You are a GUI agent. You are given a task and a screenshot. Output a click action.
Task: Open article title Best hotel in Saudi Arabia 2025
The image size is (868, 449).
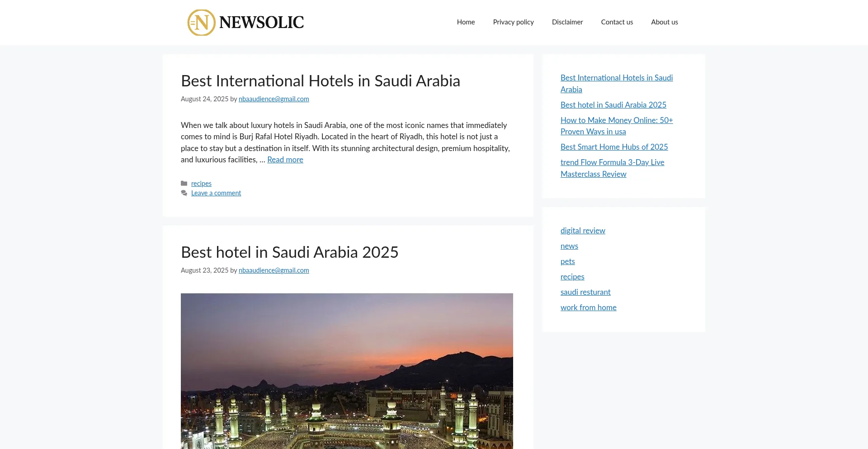pyautogui.click(x=289, y=252)
